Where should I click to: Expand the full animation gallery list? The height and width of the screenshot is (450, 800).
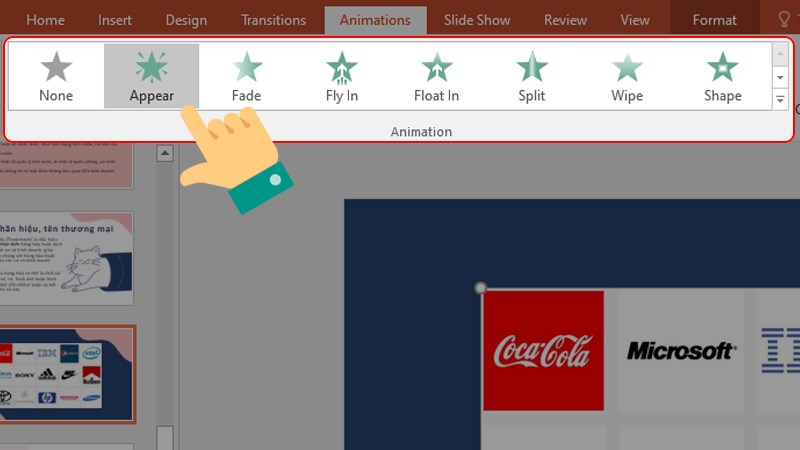[x=780, y=99]
